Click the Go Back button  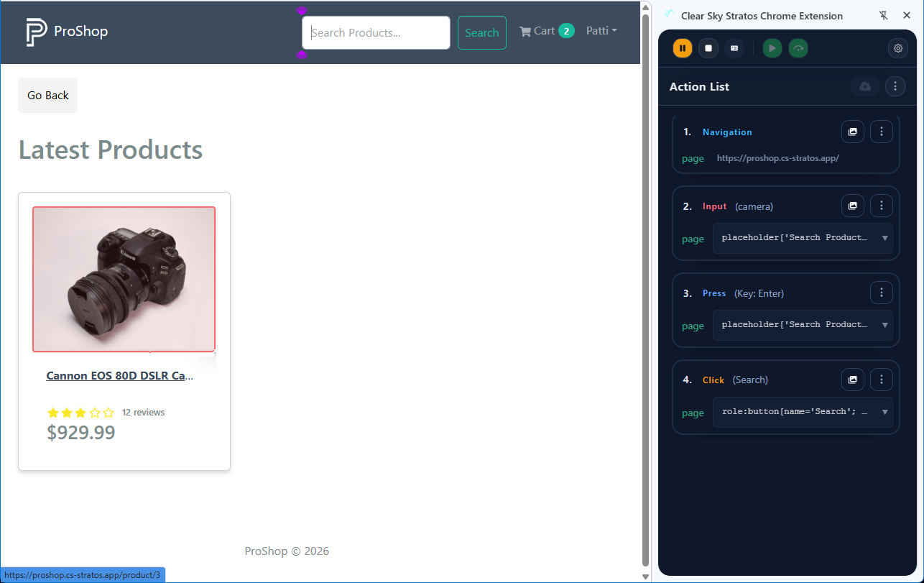coord(48,96)
